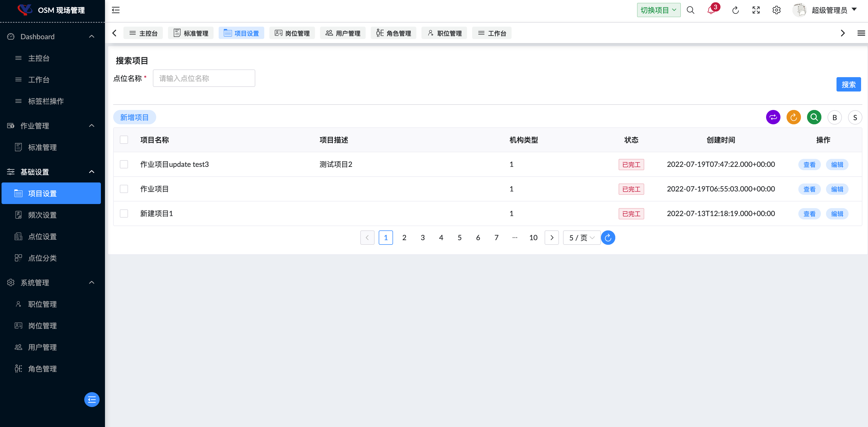Toggle fullscreen mode icon
The height and width of the screenshot is (427, 868).
click(x=756, y=10)
